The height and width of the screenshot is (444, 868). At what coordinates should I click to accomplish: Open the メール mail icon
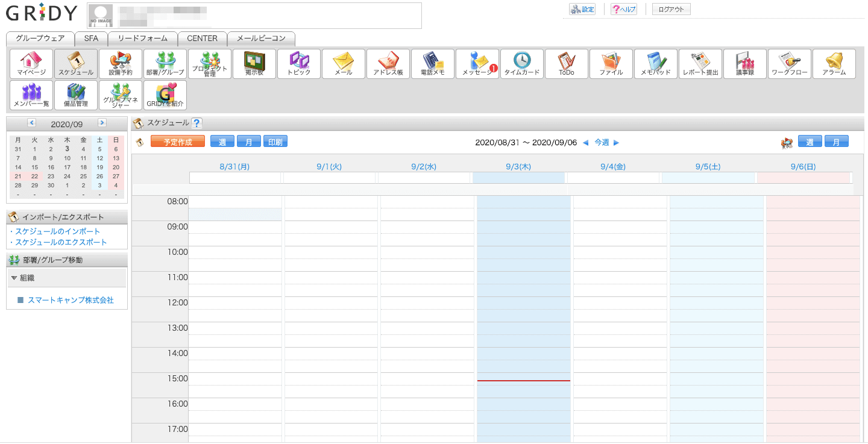(x=344, y=64)
